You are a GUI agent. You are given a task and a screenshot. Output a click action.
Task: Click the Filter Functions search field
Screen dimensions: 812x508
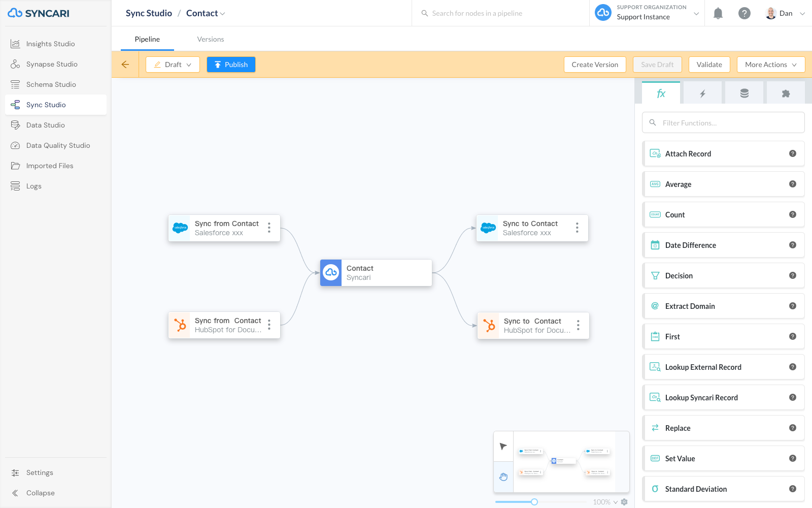pyautogui.click(x=723, y=122)
